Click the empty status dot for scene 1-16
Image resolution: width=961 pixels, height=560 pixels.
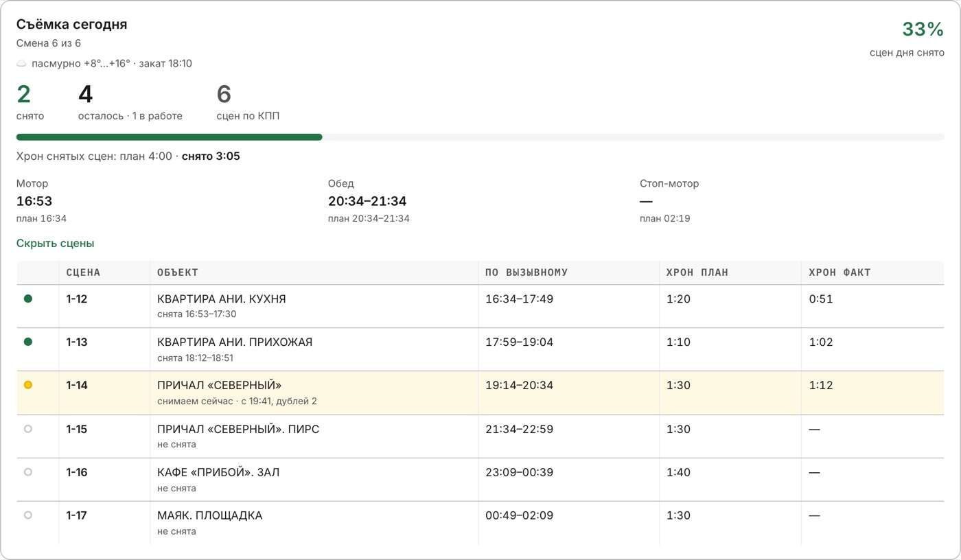click(28, 472)
